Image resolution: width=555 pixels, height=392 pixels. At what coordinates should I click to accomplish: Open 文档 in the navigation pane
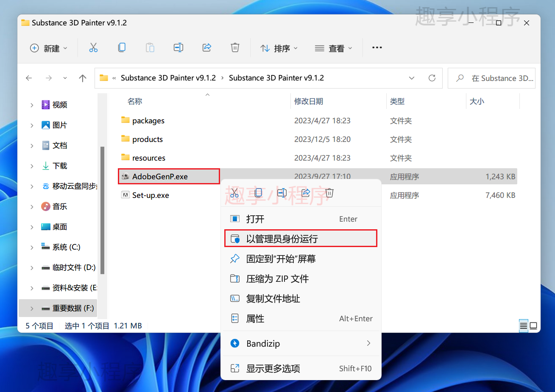pos(60,146)
